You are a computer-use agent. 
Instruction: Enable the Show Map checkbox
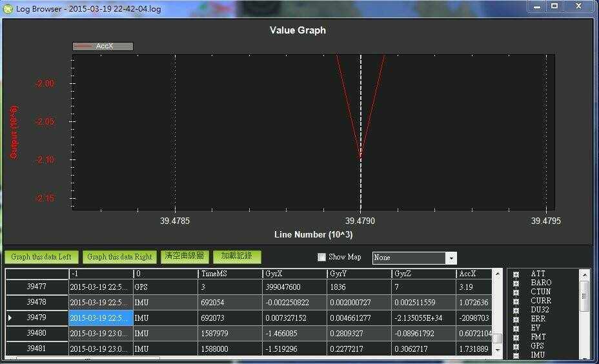click(x=322, y=257)
